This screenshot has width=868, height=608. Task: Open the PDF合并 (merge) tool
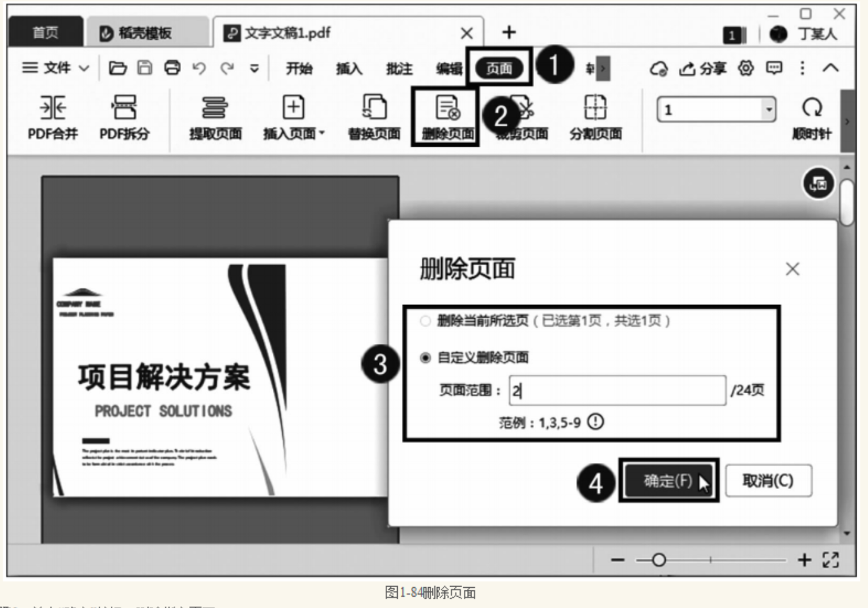pos(53,117)
